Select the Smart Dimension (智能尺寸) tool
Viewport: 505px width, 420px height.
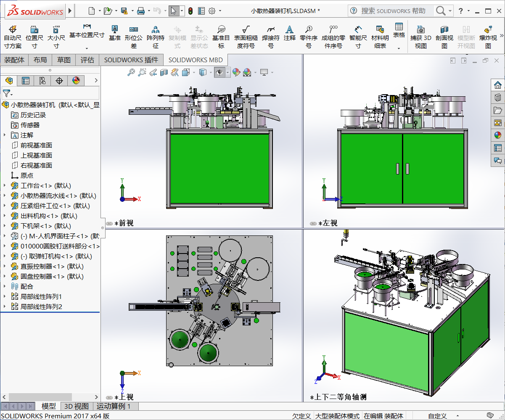point(358,37)
